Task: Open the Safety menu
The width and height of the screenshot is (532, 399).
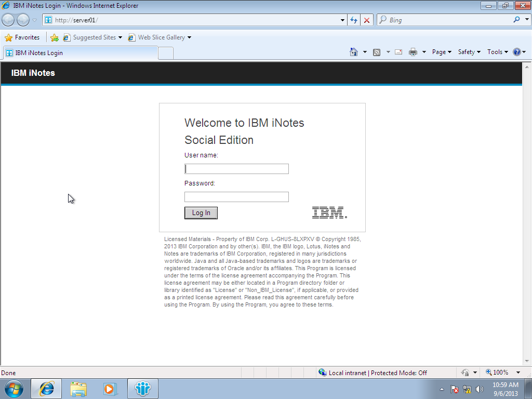Action: [467, 52]
